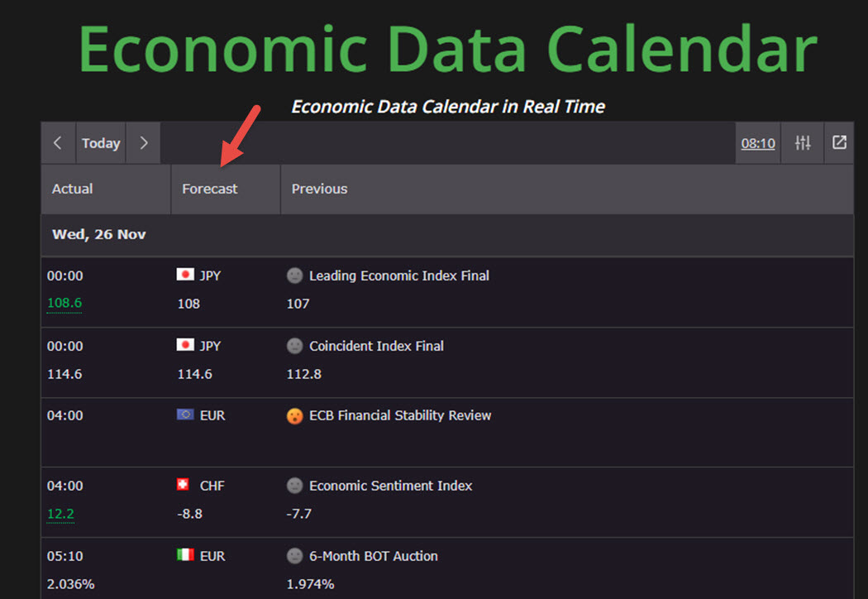Click the EU flag for ECB review
The width and height of the screenshot is (868, 599).
tap(185, 415)
